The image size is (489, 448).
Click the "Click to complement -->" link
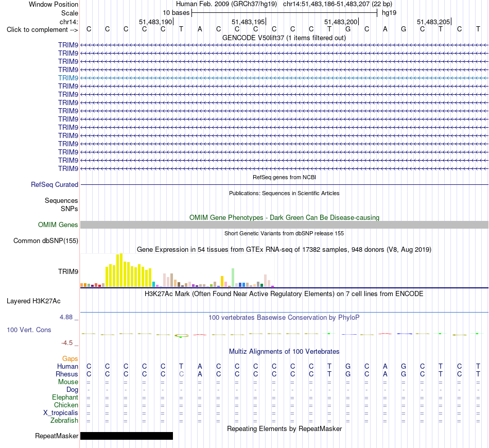point(42,30)
